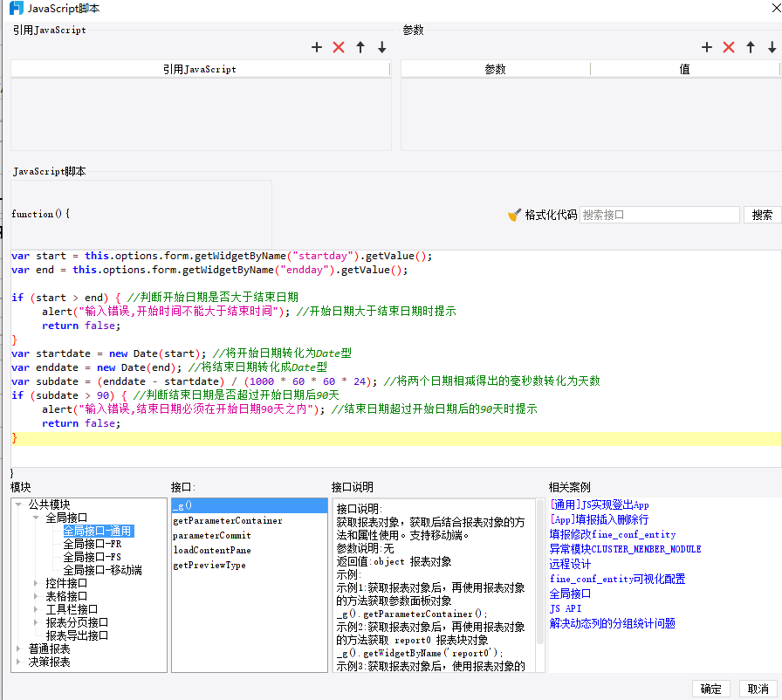Collapse the 全局接口 tree node
The height and width of the screenshot is (700, 782).
(x=36, y=518)
